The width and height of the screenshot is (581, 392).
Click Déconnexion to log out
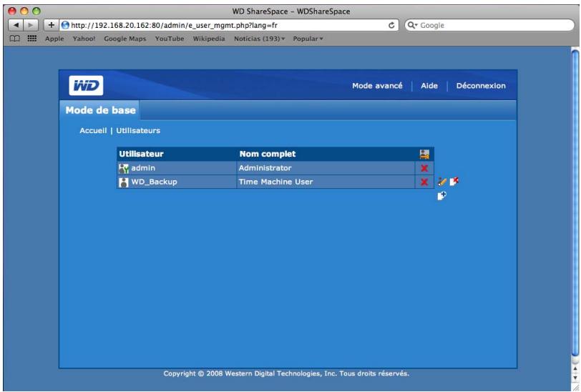coord(481,86)
